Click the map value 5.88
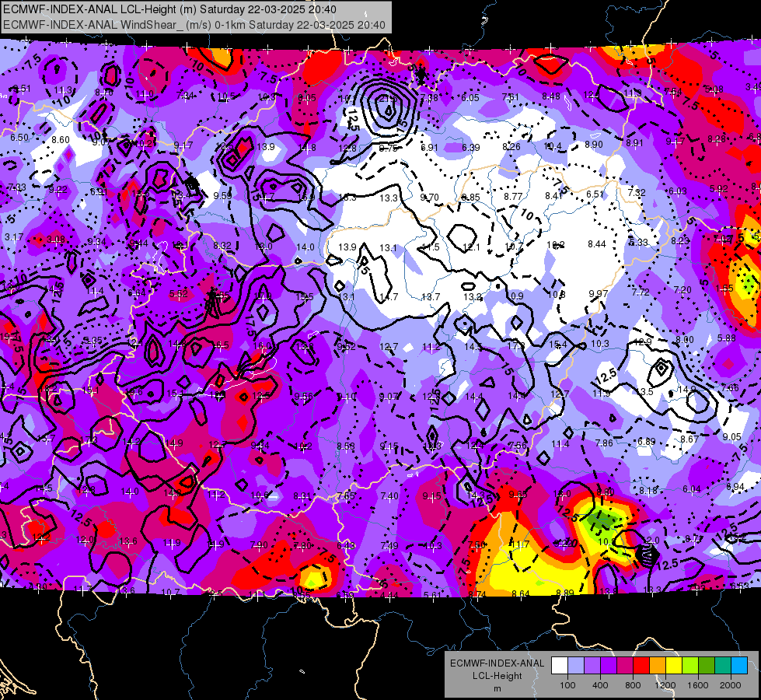761x700 pixels. click(727, 338)
